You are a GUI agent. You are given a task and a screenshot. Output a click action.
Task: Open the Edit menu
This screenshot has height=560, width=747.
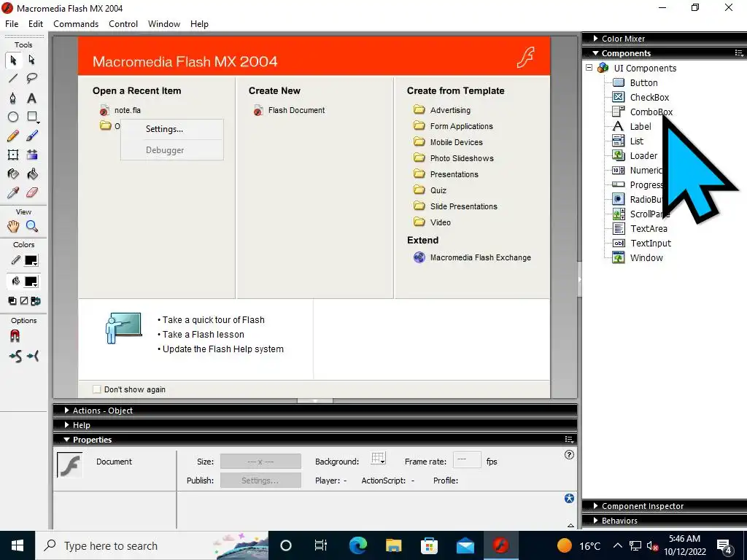pos(36,24)
